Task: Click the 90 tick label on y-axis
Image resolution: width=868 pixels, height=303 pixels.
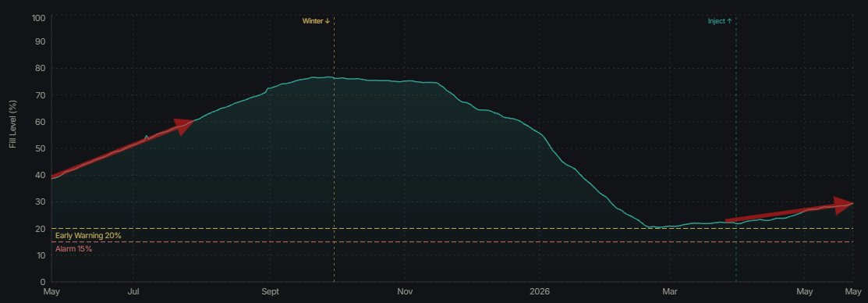Action: coord(41,41)
